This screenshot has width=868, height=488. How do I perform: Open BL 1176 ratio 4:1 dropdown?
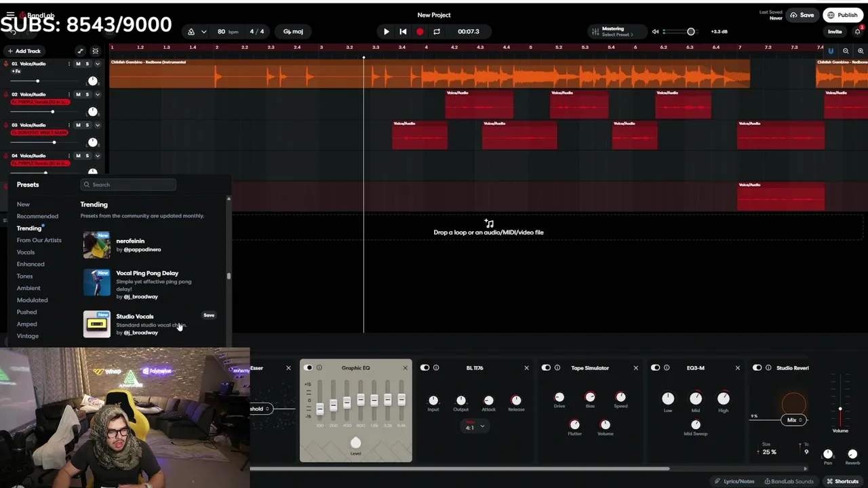[x=474, y=426]
